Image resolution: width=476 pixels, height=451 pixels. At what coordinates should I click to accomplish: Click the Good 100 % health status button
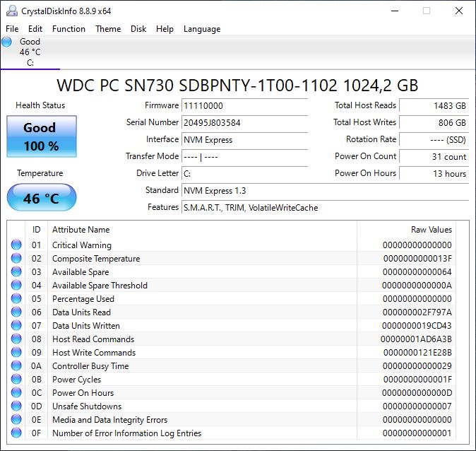pyautogui.click(x=42, y=136)
